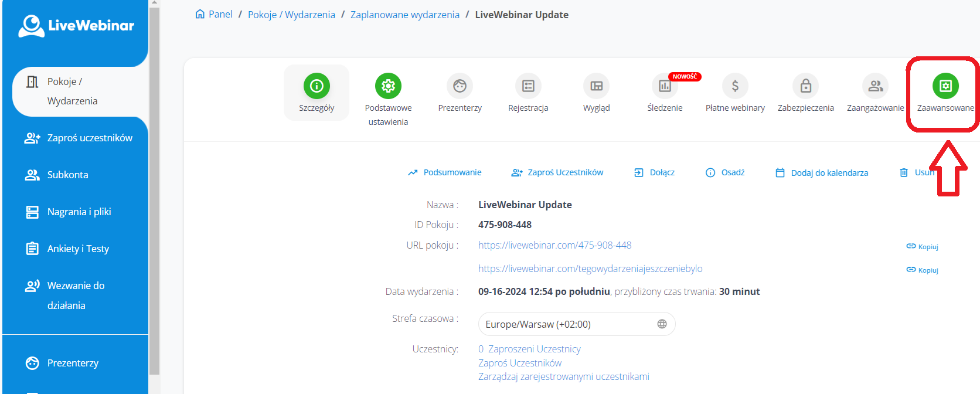
Task: Open Śledzenie analytics icon
Action: click(x=665, y=86)
